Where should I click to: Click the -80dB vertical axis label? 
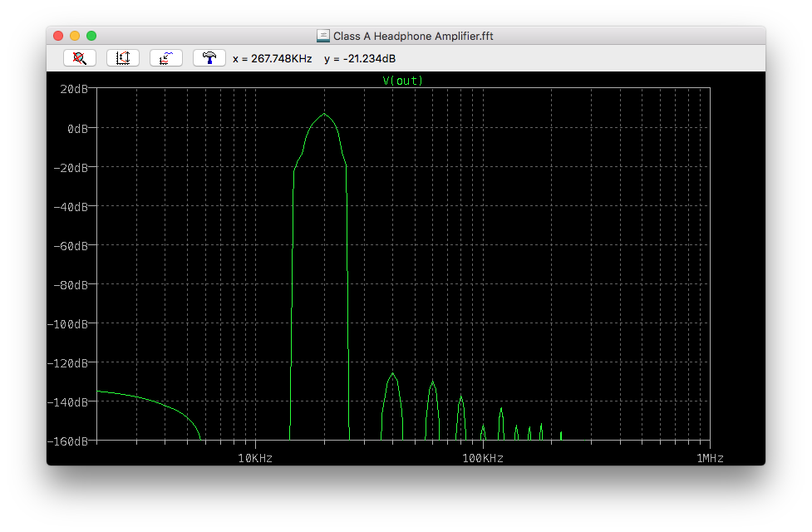pyautogui.click(x=71, y=285)
